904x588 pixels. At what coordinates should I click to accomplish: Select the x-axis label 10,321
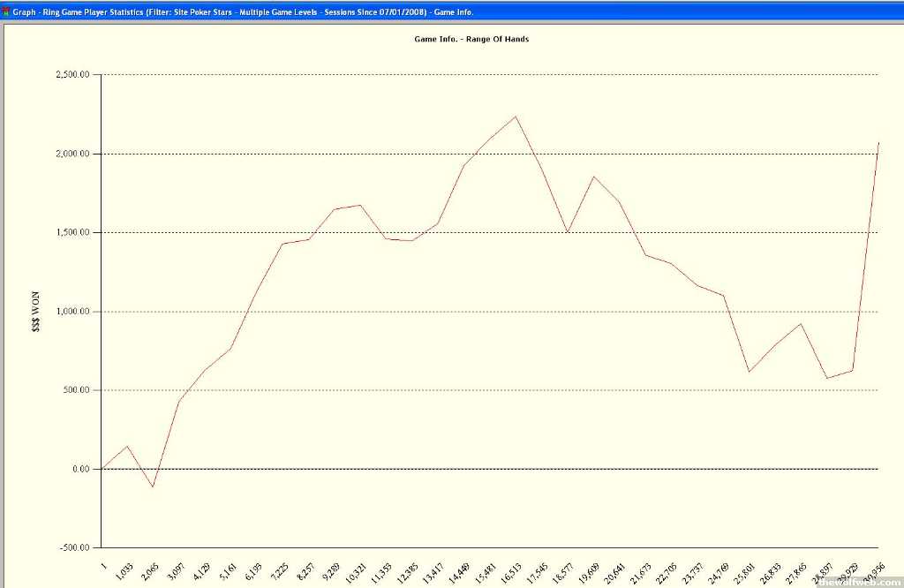pyautogui.click(x=356, y=572)
